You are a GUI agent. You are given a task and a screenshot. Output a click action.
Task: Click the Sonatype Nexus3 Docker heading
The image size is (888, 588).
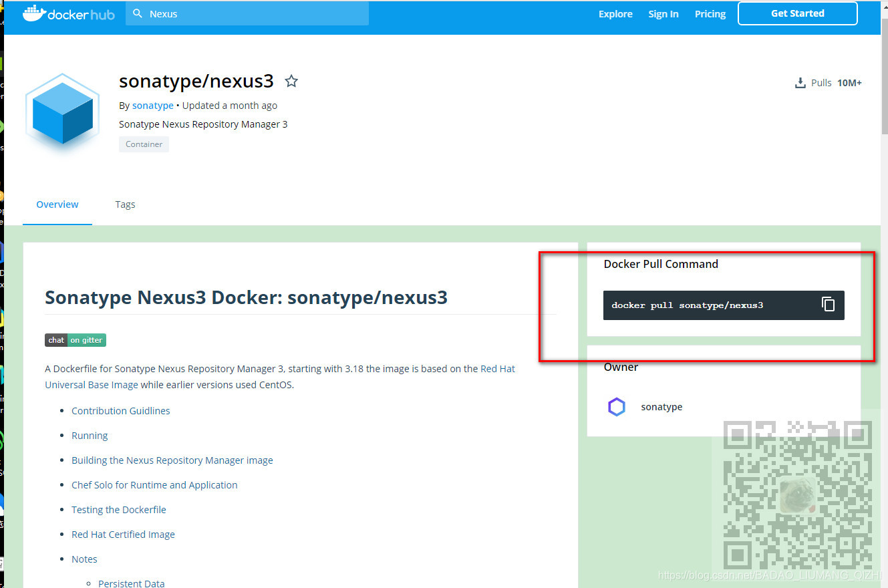(x=246, y=297)
